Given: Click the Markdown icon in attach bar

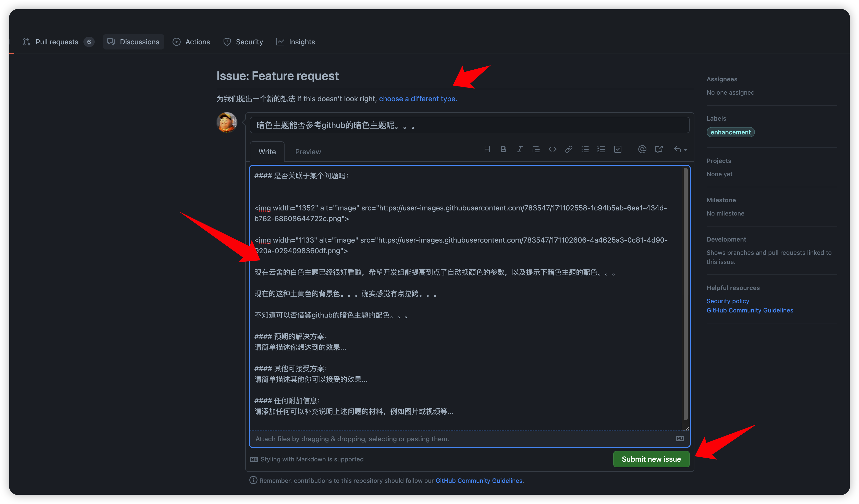Looking at the screenshot, I should 680,438.
